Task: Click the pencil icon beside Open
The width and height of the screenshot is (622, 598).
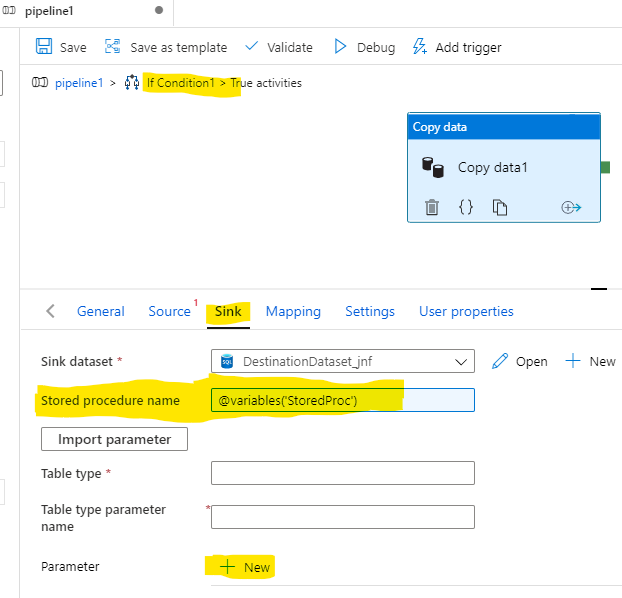Action: coord(499,361)
